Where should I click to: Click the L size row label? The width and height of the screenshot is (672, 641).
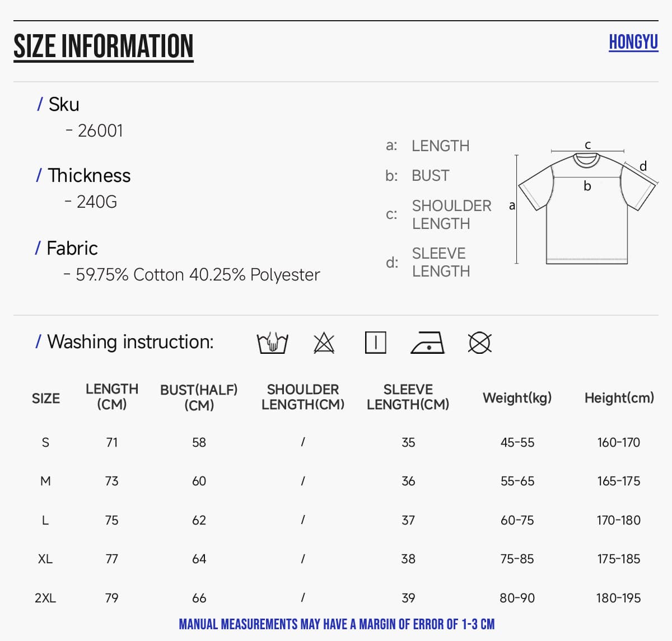(46, 520)
